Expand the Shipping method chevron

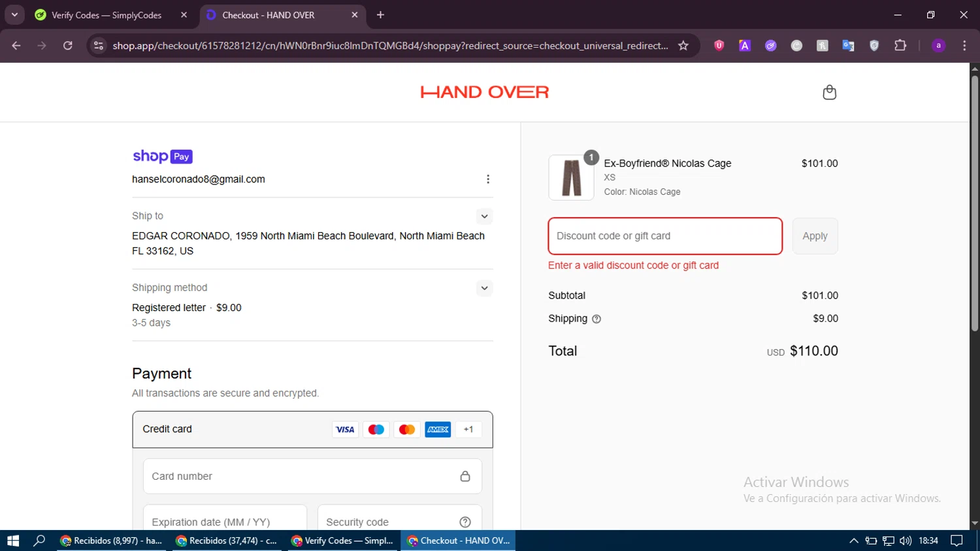tap(484, 288)
